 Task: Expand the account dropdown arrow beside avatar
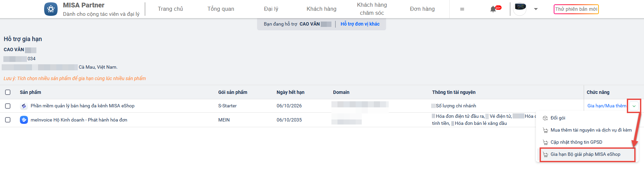(536, 9)
